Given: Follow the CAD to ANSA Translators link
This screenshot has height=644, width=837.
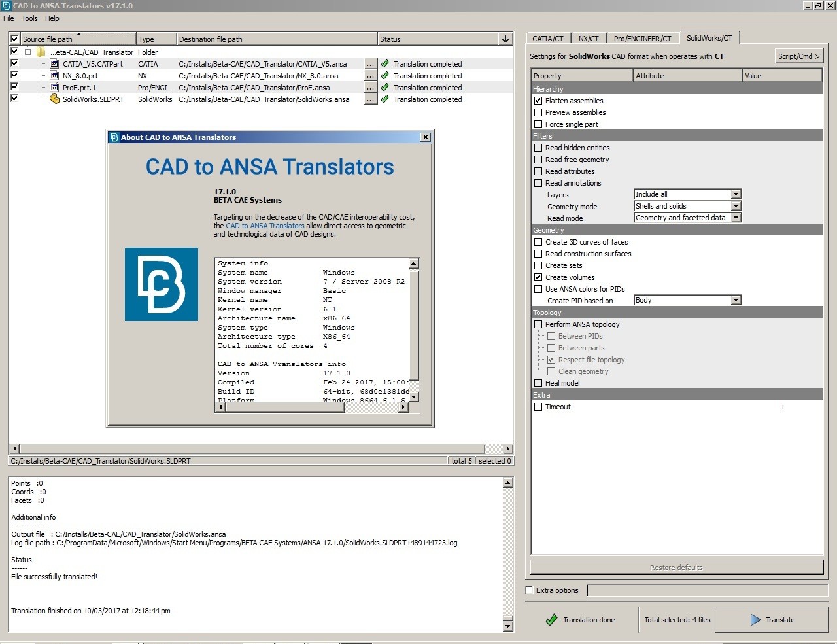Looking at the screenshot, I should (x=265, y=226).
